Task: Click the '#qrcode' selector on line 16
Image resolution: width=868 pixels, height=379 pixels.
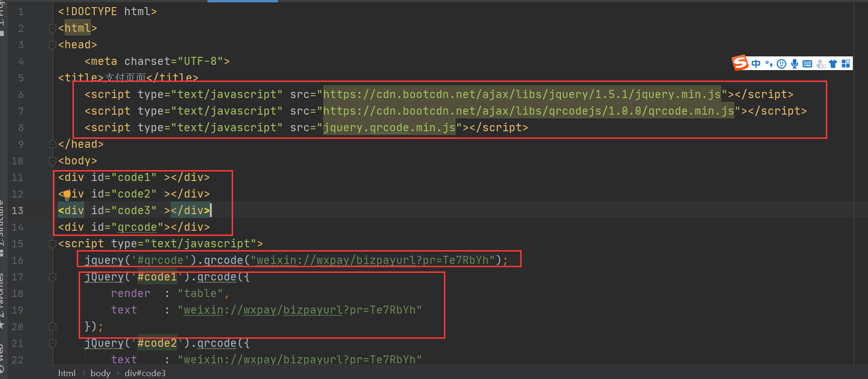Action: [161, 260]
